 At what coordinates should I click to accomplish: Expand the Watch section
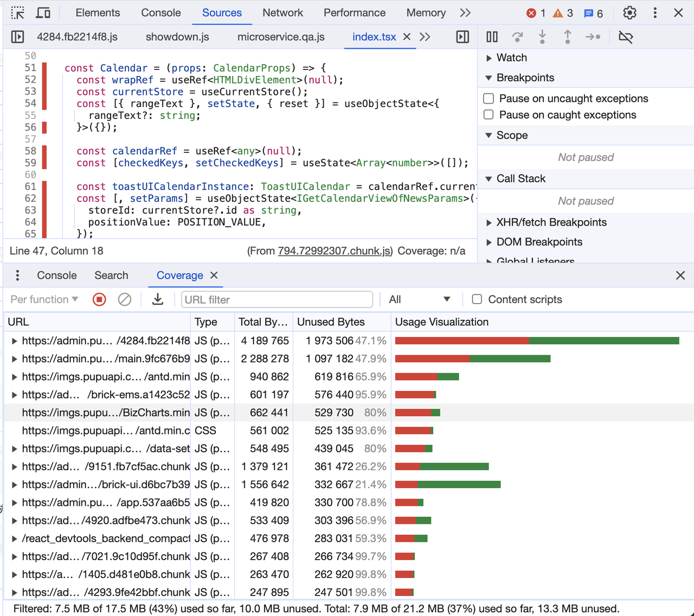[x=489, y=58]
